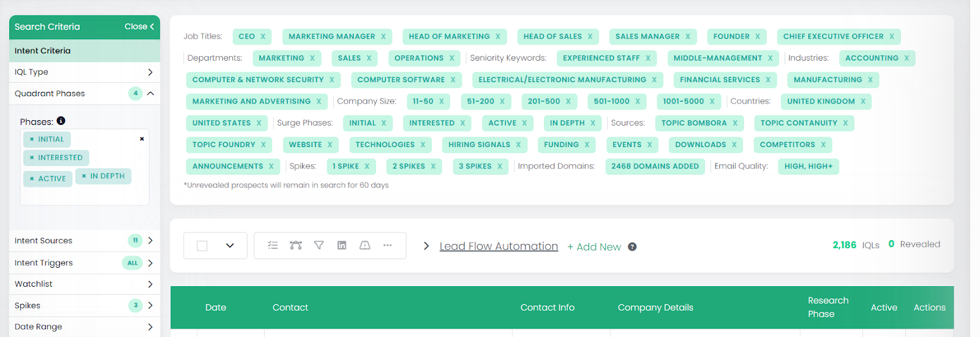Clear all phases with the X in the Phases box
Screen dimensions: 980x337
142,139
